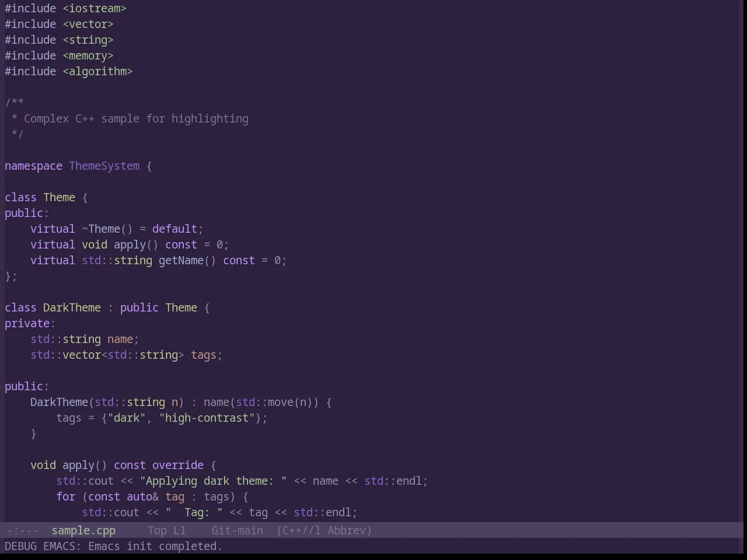This screenshot has height=560, width=747.
Task: Click the DarkTheme constructor line
Action: (x=181, y=402)
